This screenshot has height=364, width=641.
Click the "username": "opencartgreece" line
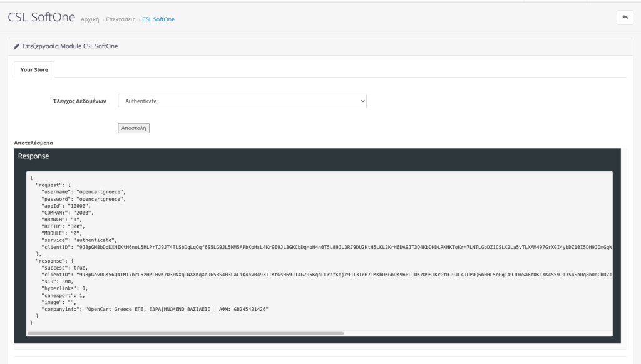click(x=83, y=192)
